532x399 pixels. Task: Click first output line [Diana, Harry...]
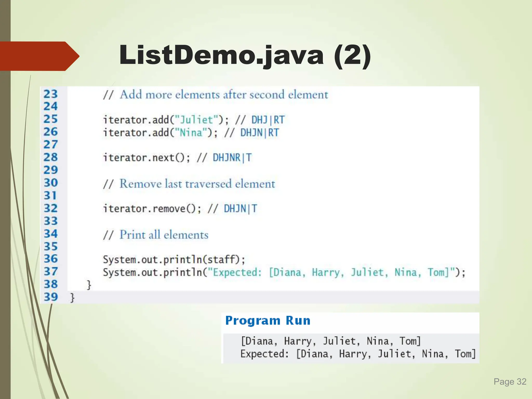(331, 341)
